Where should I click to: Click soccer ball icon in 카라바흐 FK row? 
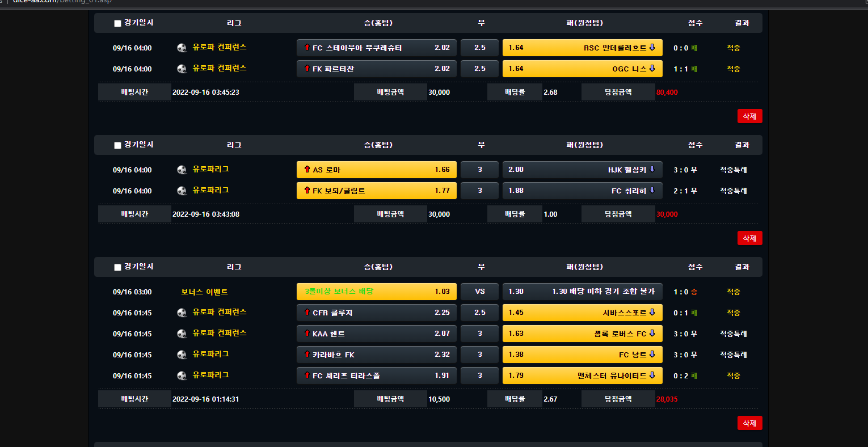point(182,355)
